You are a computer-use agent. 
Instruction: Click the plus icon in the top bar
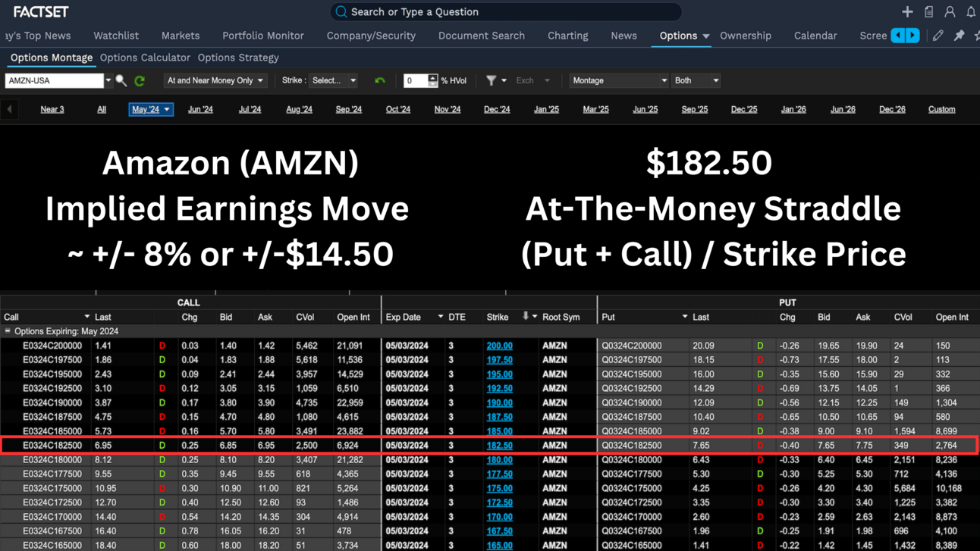(x=907, y=11)
